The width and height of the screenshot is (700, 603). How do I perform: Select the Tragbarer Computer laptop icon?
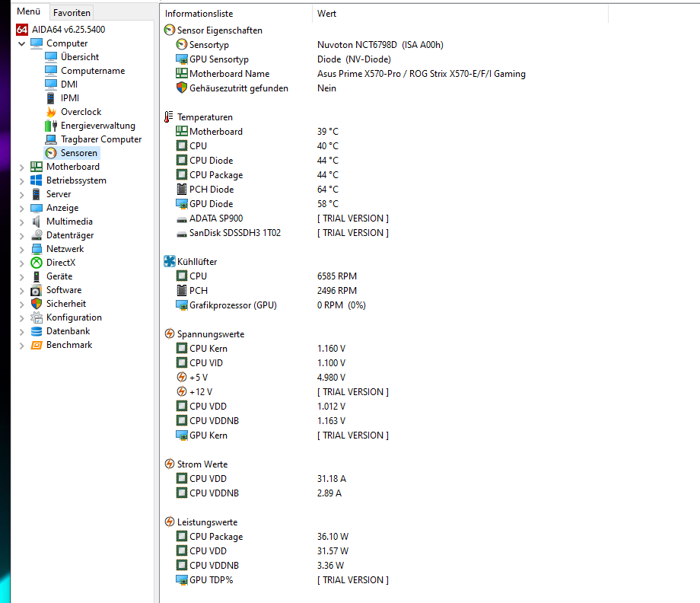pos(51,139)
